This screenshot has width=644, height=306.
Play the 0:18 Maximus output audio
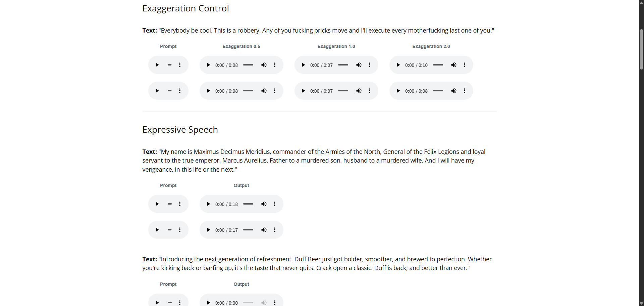point(208,204)
